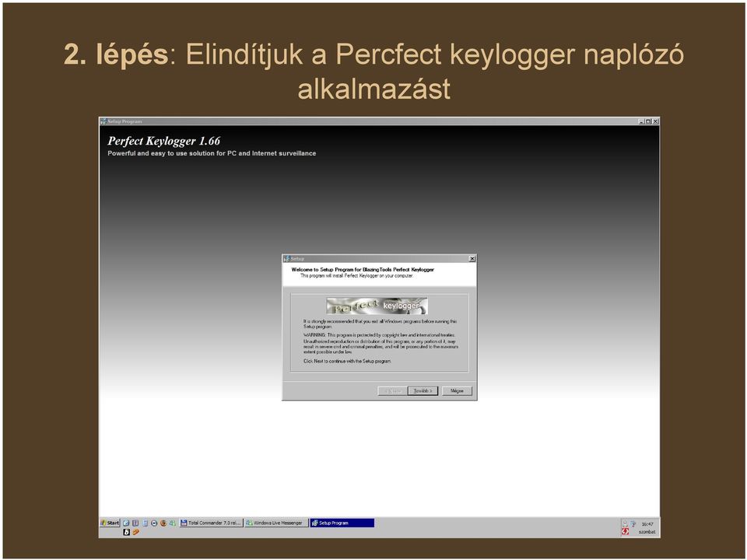The width and height of the screenshot is (747, 560).
Task: Click the red tray icon
Action: coord(625,531)
